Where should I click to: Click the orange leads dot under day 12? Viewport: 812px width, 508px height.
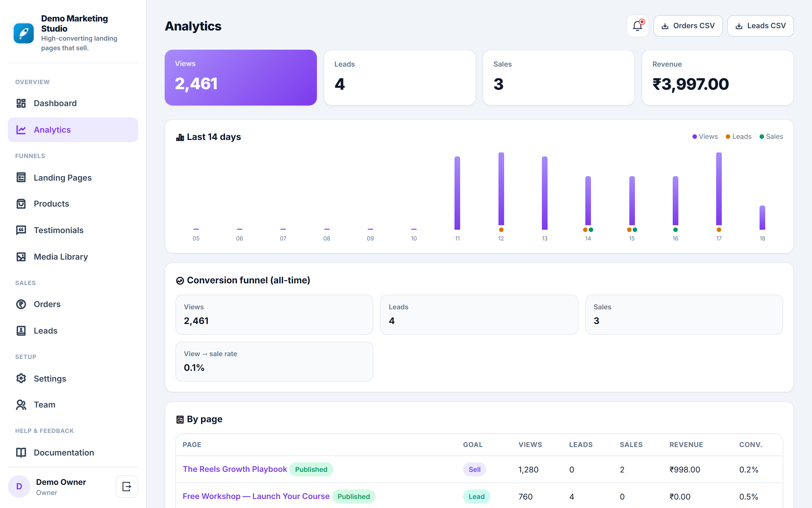(x=501, y=230)
